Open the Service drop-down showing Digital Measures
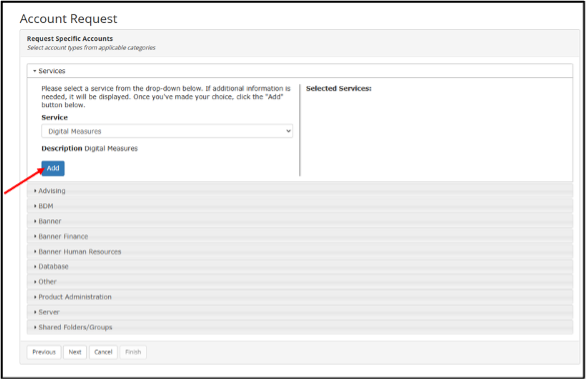This screenshot has height=380, width=586. [x=167, y=131]
